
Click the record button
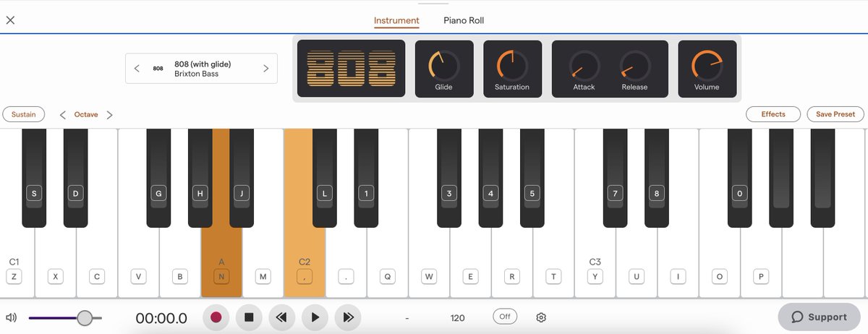coord(216,317)
